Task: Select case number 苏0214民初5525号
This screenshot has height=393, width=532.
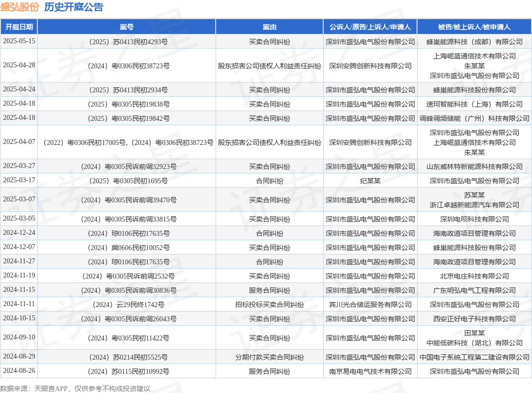Action: (128, 357)
